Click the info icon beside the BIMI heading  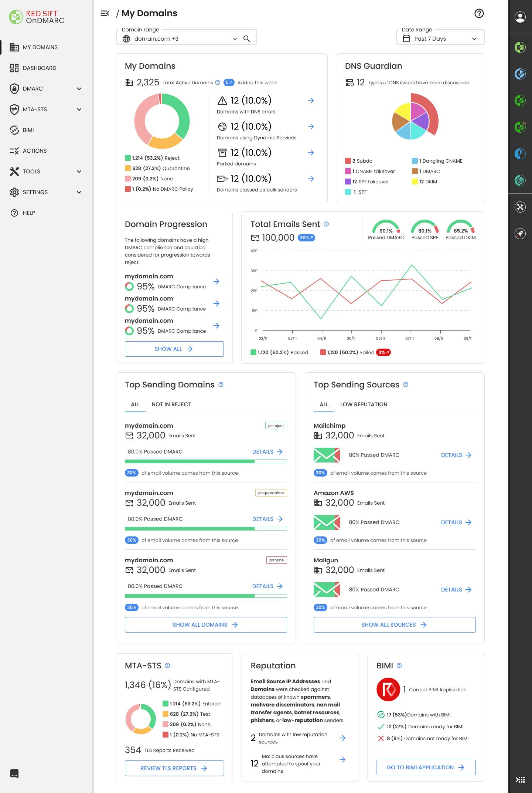(x=399, y=665)
